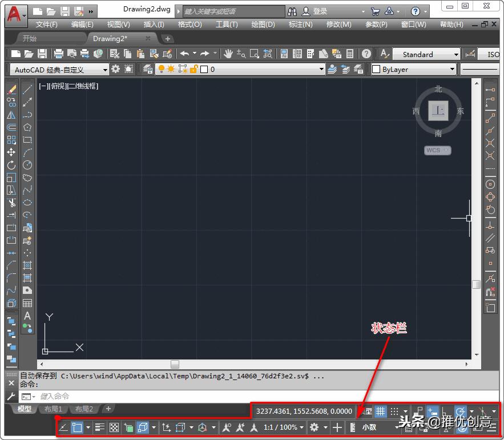Click the coordinates display in the status bar
Screen dimensions: 504x440
point(304,410)
